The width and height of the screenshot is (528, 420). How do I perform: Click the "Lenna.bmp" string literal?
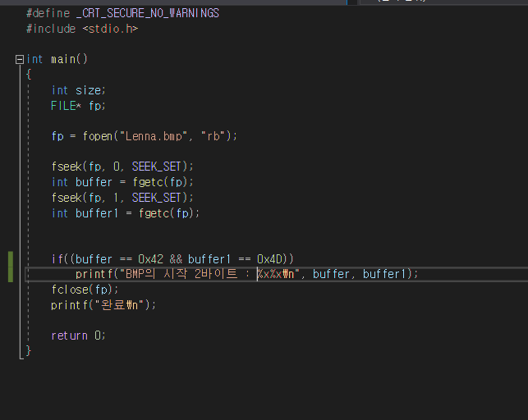point(154,136)
